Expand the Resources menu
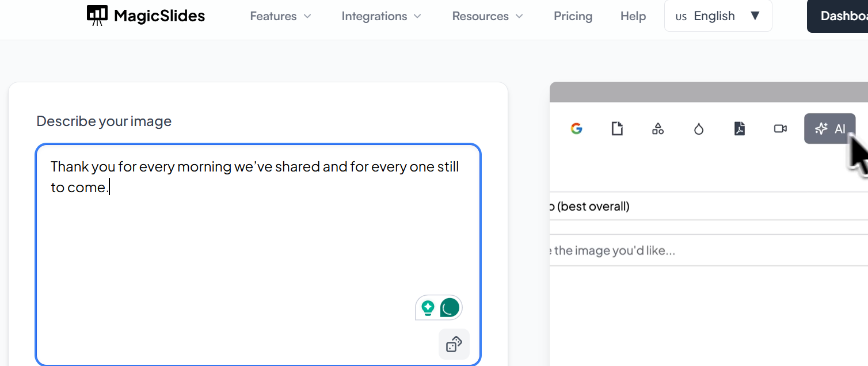The height and width of the screenshot is (366, 868). [x=488, y=16]
